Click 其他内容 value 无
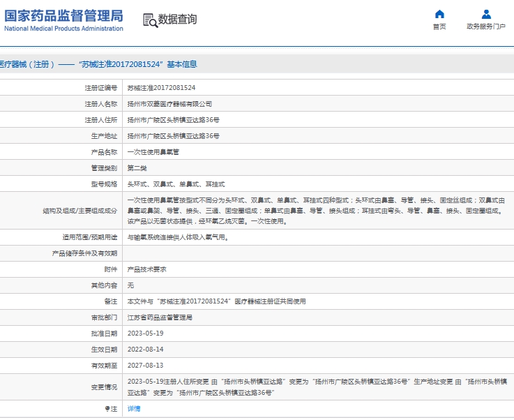 [x=130, y=285]
